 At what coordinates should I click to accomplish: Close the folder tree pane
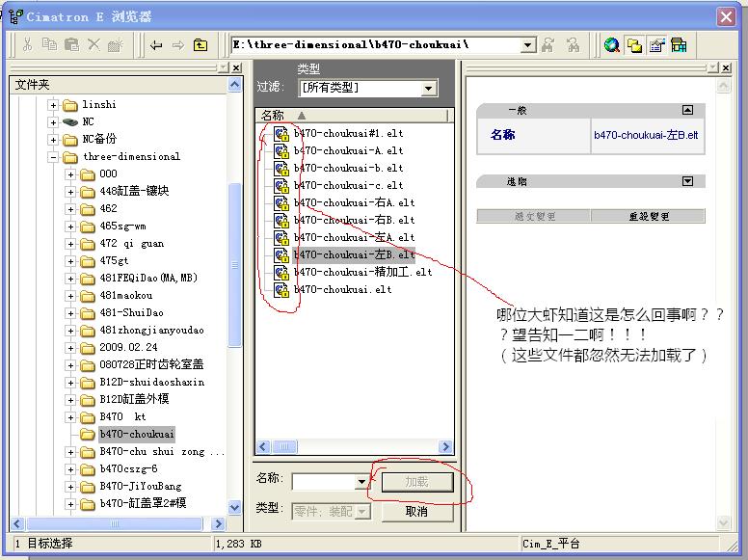click(x=236, y=67)
